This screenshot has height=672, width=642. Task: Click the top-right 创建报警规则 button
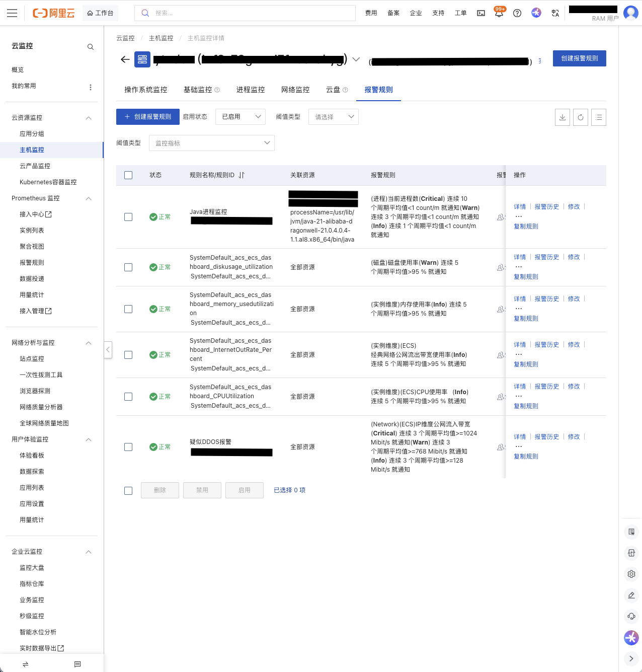579,58
